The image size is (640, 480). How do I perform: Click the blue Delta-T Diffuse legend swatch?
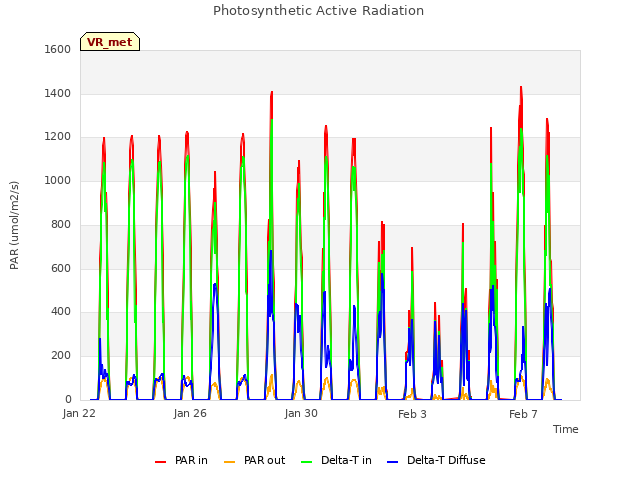pos(392,462)
